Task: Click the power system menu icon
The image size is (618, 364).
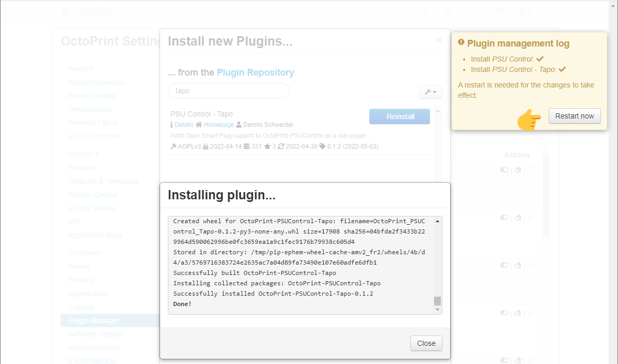Action: tap(449, 11)
